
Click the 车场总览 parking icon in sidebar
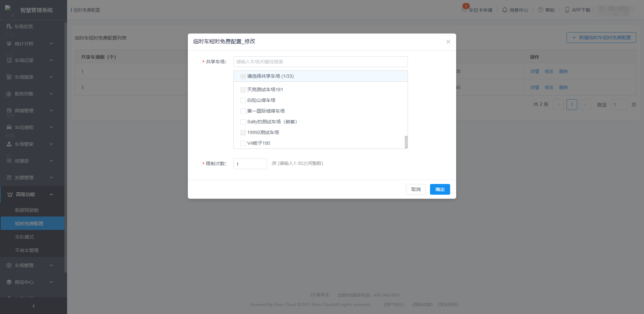(x=9, y=26)
